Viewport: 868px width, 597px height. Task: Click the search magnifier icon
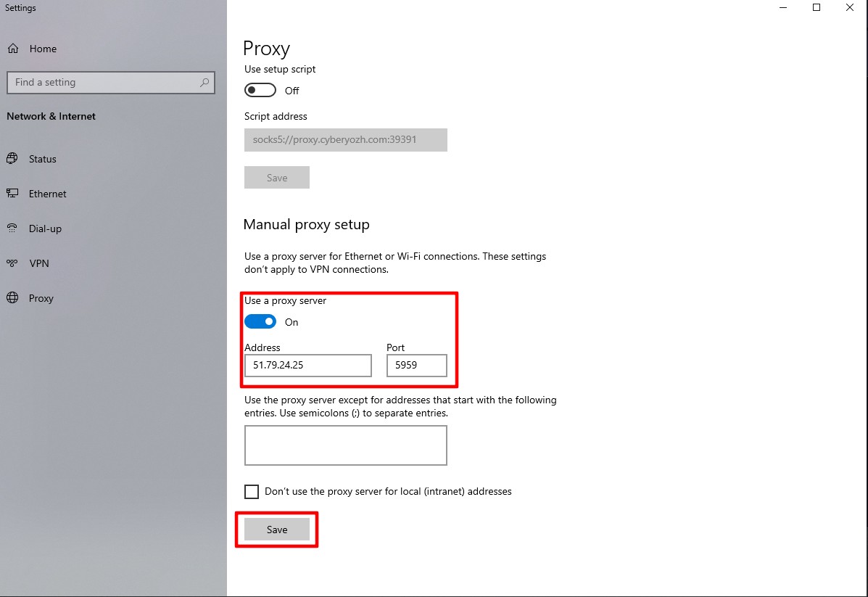pos(205,83)
